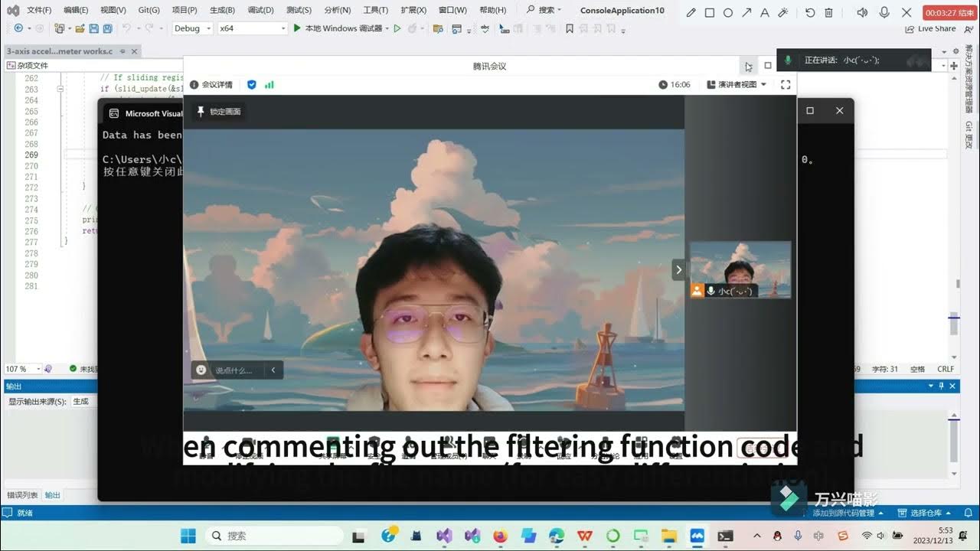
Task: Click the start without debugging icon
Action: (397, 28)
